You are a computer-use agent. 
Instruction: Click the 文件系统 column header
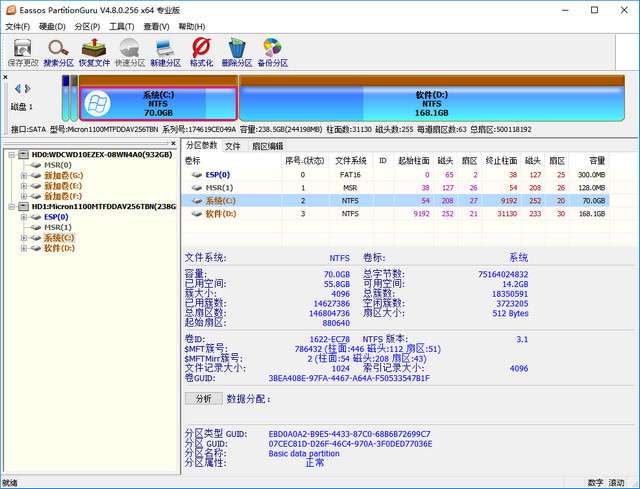(351, 161)
